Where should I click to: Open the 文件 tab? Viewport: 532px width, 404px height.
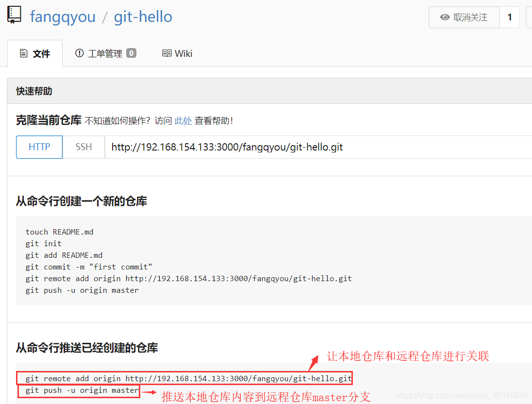coord(35,53)
